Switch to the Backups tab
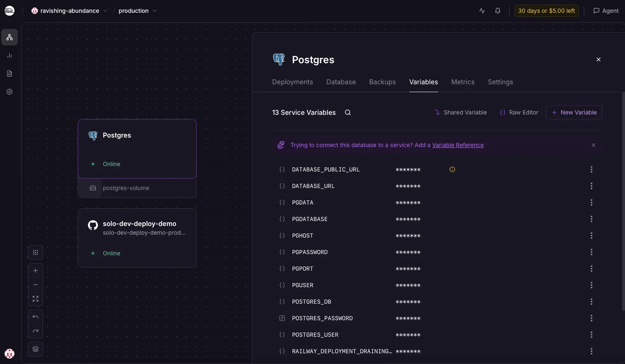The width and height of the screenshot is (625, 364). tap(383, 82)
